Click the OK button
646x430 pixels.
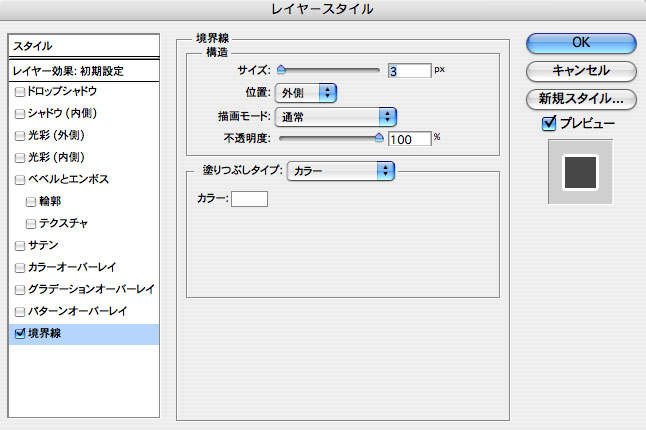coord(580,43)
